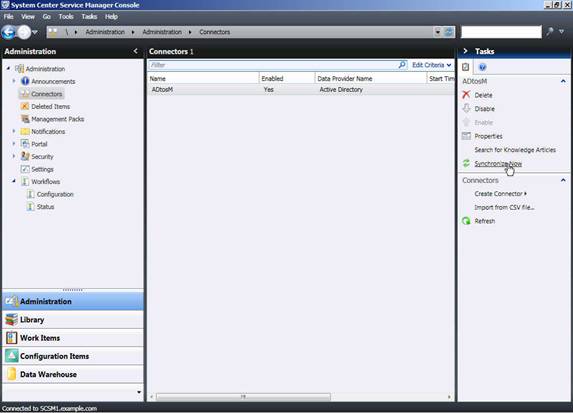Open the Work Items workspace
The image size is (573, 413).
click(x=73, y=338)
